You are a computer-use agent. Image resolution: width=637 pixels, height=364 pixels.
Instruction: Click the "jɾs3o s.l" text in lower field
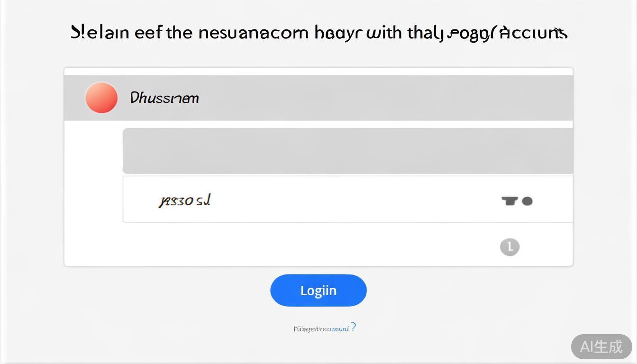click(184, 200)
